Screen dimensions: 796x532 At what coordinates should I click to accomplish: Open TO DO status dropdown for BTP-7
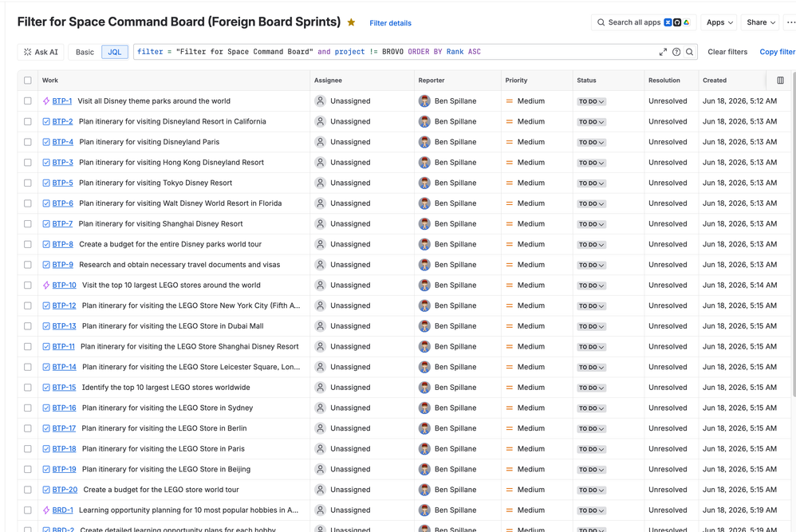coord(591,224)
